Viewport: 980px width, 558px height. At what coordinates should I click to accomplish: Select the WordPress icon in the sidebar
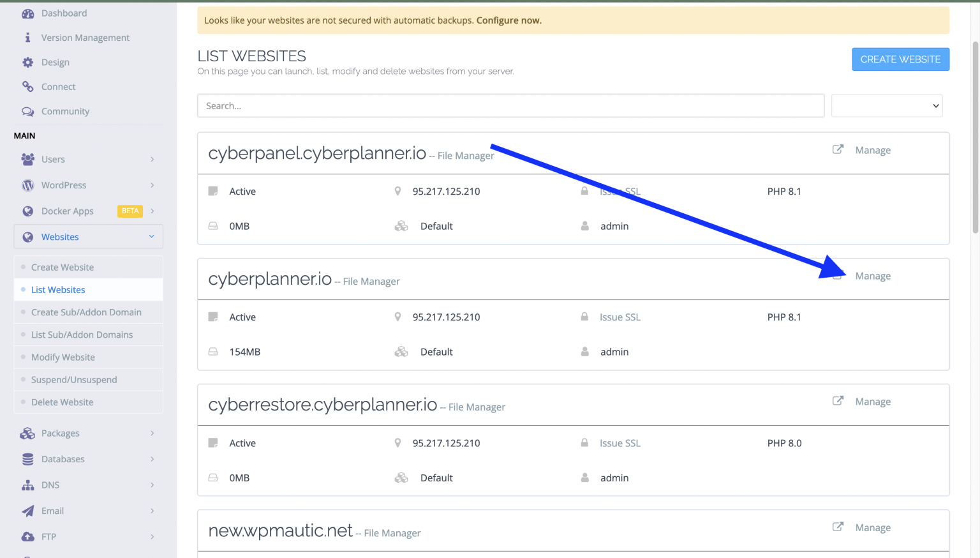28,185
